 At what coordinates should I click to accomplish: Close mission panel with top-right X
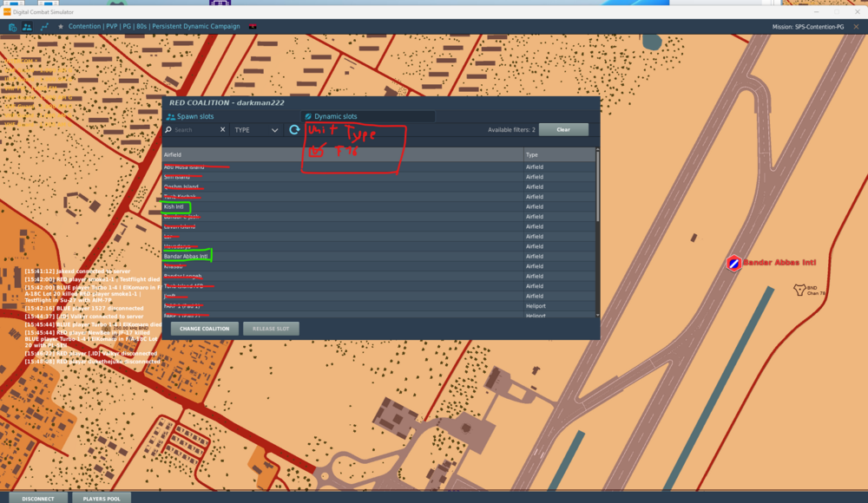tap(857, 27)
